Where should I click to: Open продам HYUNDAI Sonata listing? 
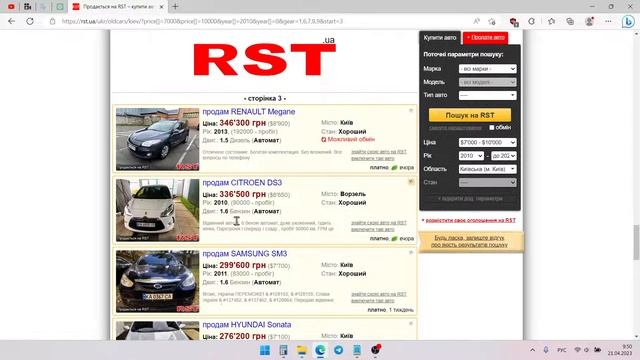pos(247,324)
